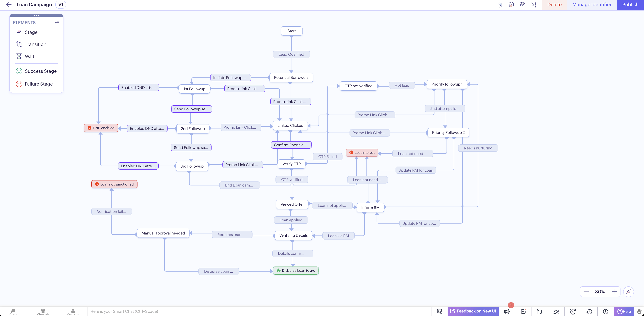Select the Hot lead transition
The width and height of the screenshot is (644, 316).
tap(402, 85)
